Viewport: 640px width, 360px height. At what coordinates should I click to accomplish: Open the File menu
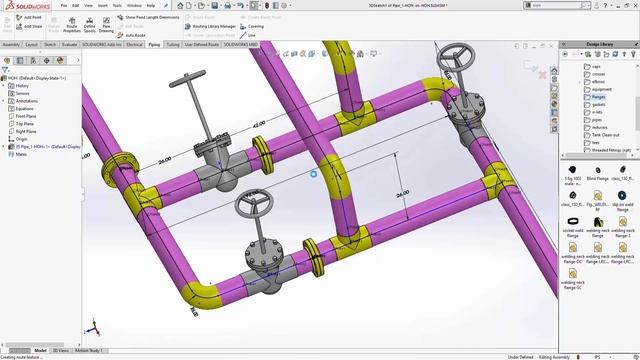click(64, 6)
